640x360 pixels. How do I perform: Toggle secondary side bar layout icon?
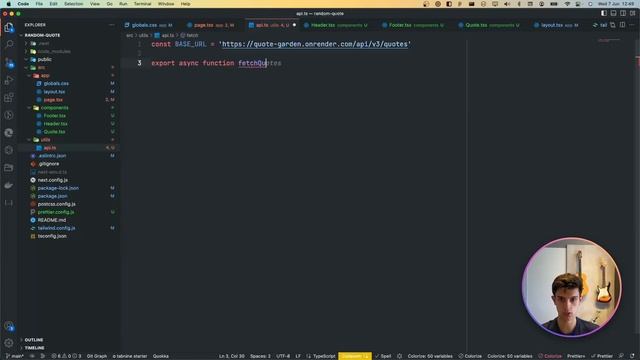click(x=623, y=13)
